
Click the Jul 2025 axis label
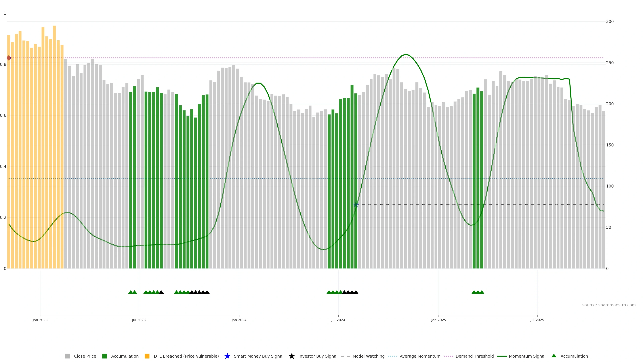(x=537, y=320)
